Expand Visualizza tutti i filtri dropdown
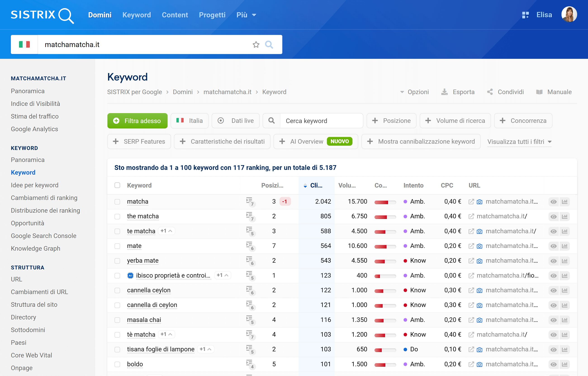This screenshot has height=376, width=588. coord(519,142)
